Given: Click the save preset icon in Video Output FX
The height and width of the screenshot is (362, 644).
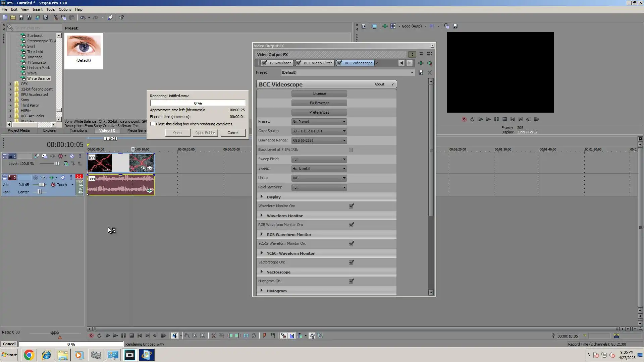Looking at the screenshot, I should pyautogui.click(x=421, y=72).
